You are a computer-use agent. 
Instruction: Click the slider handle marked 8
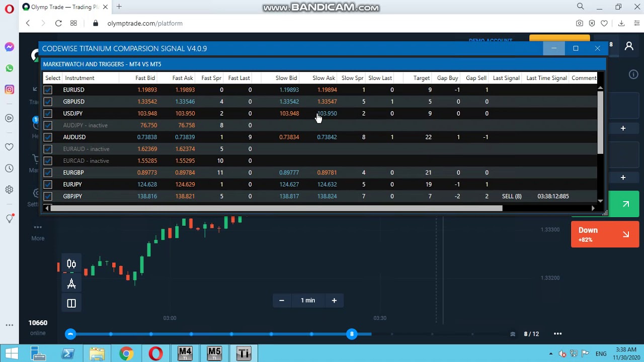(x=352, y=334)
